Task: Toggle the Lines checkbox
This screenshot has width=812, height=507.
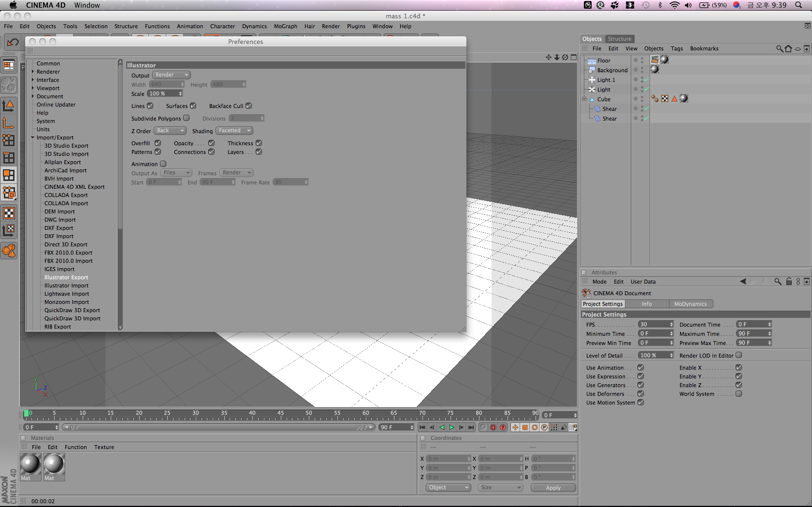Action: 150,106
